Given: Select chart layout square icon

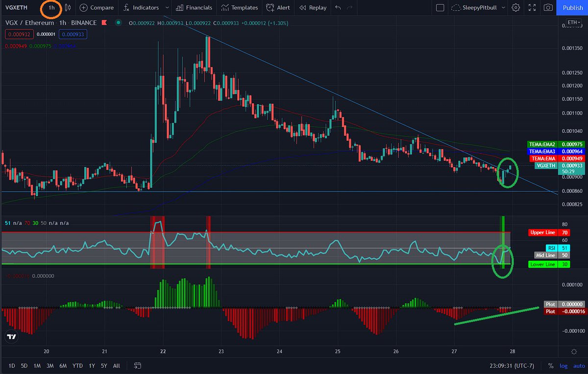Looking at the screenshot, I should 440,8.
